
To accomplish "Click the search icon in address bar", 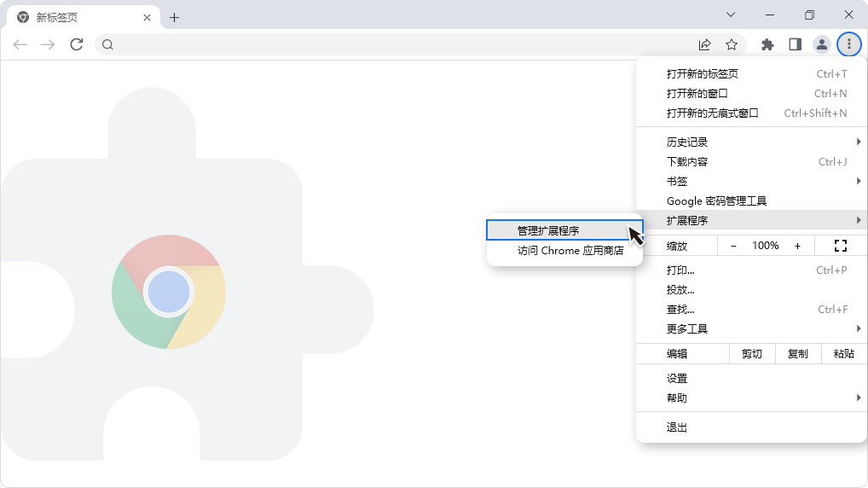I will (x=108, y=45).
